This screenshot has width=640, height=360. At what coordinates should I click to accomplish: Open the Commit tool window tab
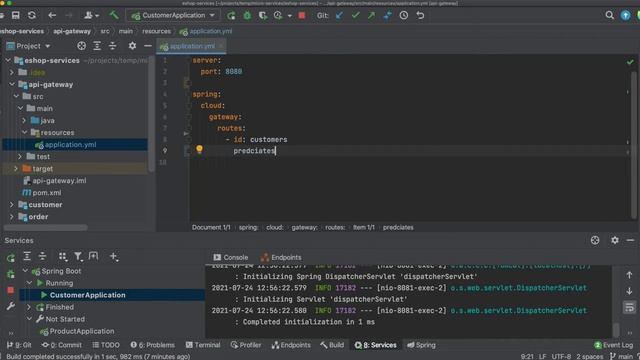(62, 345)
